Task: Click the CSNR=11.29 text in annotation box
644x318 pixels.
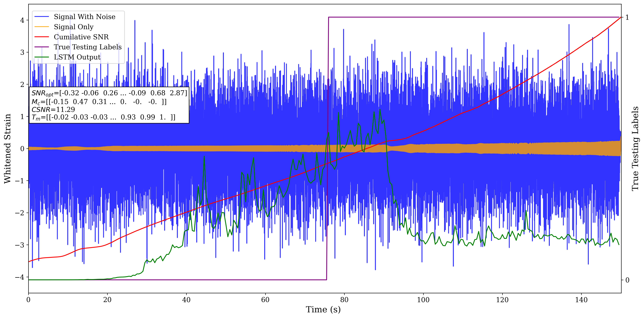Action: click(53, 110)
